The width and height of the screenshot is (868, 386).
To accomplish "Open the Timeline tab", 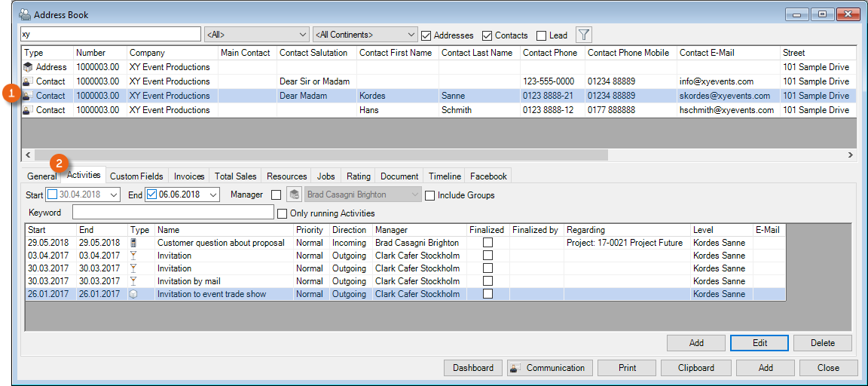I will pos(445,176).
